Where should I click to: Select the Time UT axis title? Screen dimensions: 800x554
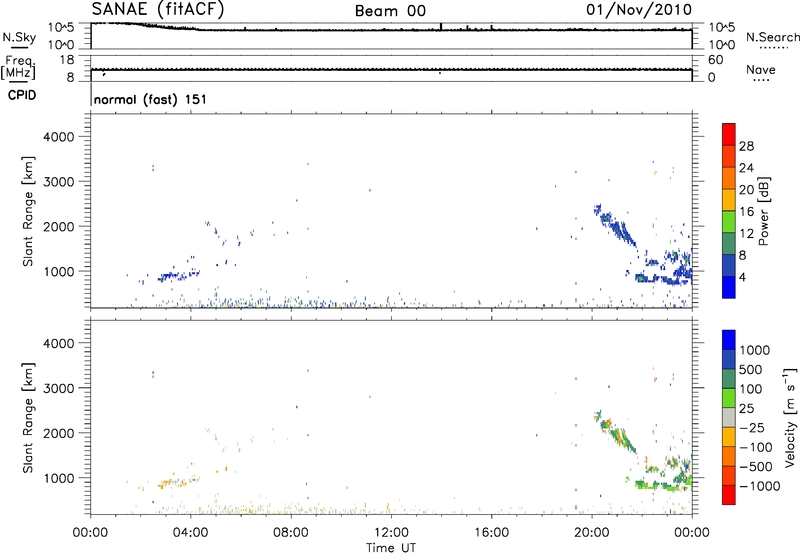click(x=391, y=548)
